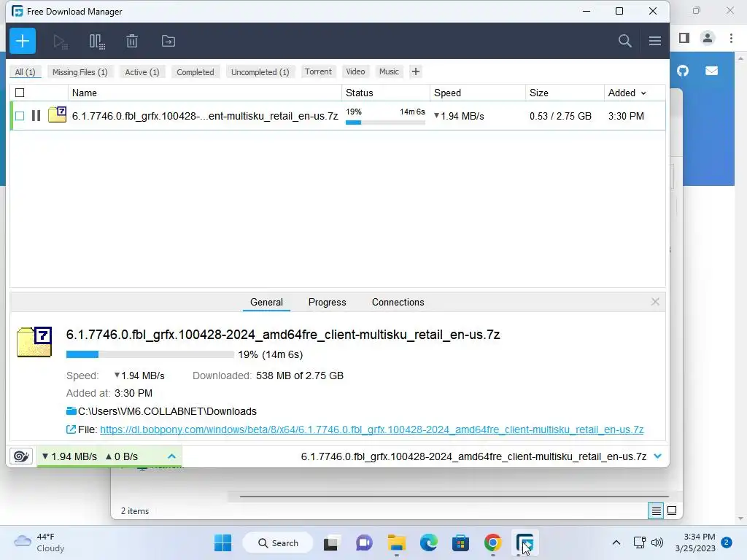Screen dimensions: 747x560
Task: Click the details panel progress bar
Action: 150,354
